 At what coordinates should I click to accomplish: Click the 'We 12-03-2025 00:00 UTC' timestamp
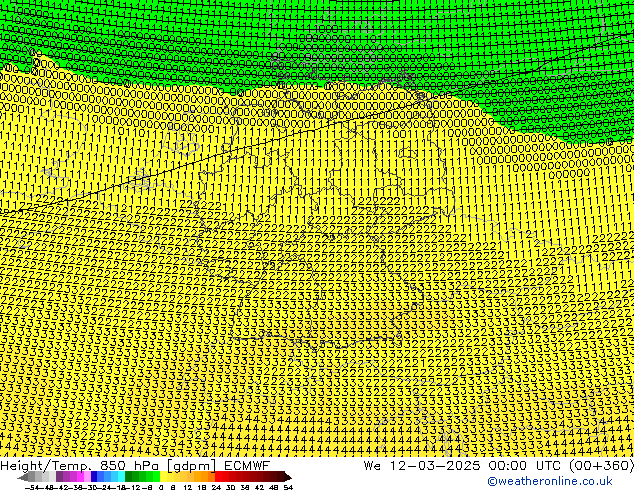tap(464, 466)
